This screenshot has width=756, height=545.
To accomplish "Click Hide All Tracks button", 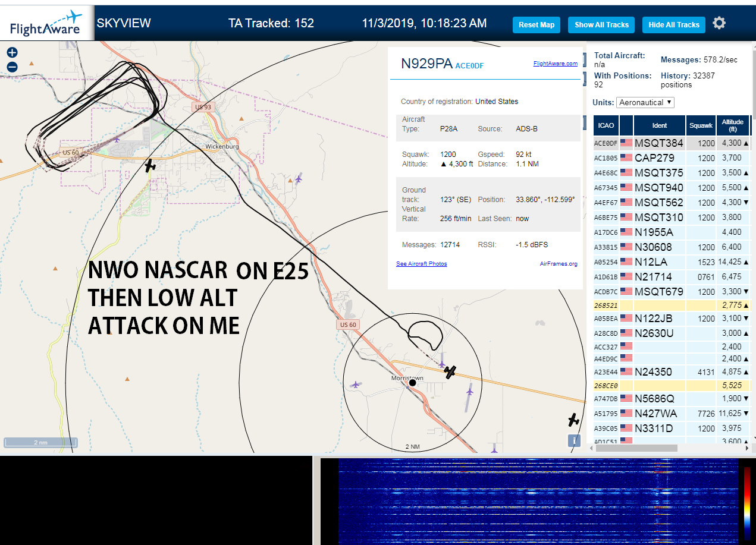I will point(674,25).
